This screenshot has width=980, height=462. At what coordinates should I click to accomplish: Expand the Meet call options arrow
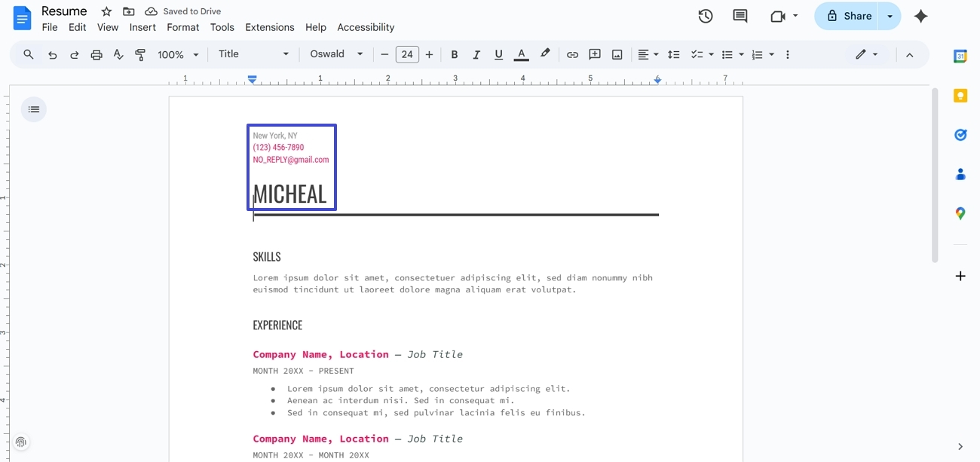pyautogui.click(x=795, y=16)
